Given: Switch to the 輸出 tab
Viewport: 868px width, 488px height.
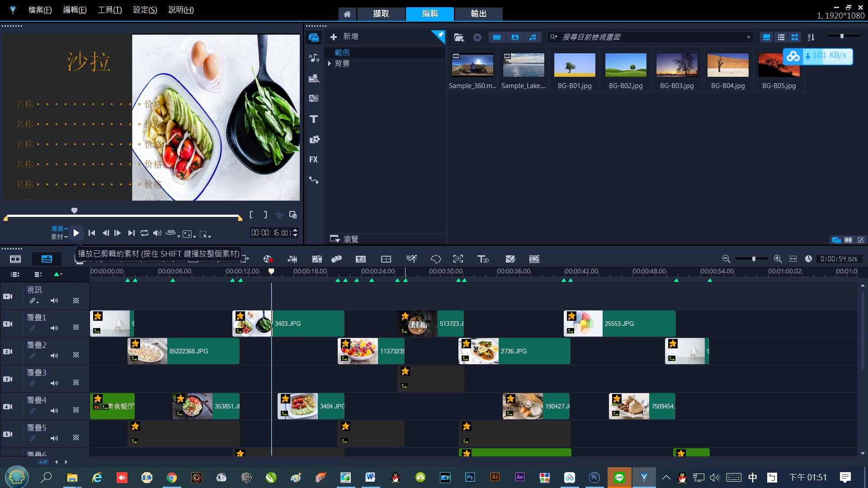Looking at the screenshot, I should 478,14.
